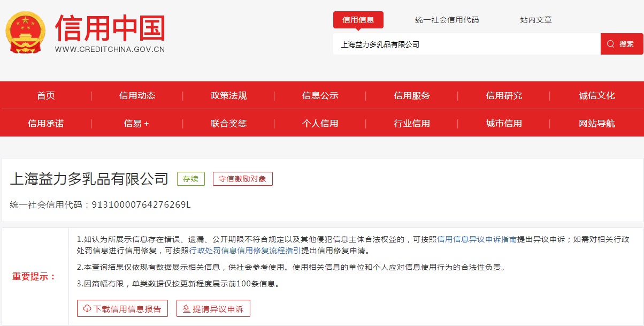Open 信用动态 menu item
The image size is (644, 326).
137,96
